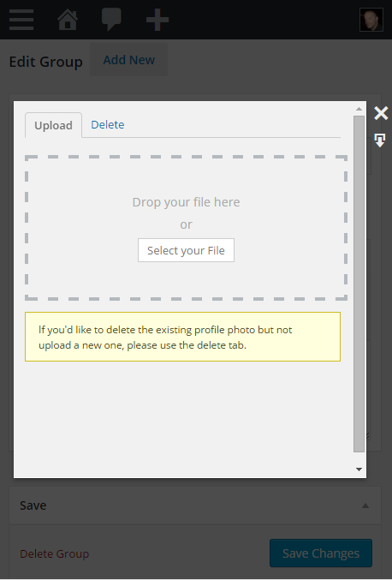Click the Save panel header title

point(33,505)
